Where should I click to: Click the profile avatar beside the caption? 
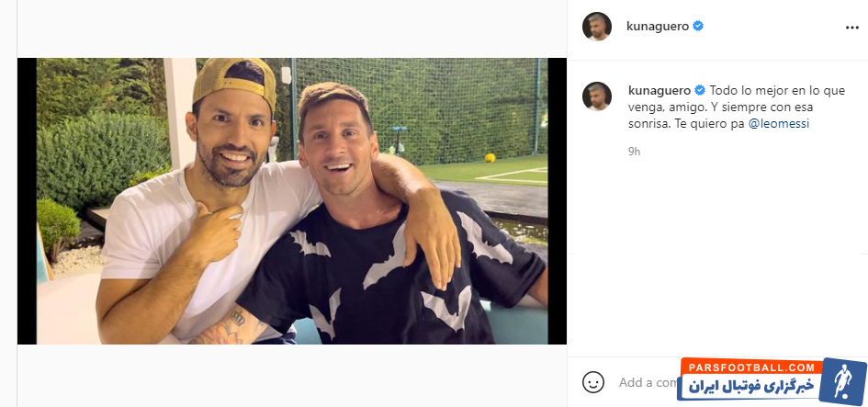click(x=597, y=96)
